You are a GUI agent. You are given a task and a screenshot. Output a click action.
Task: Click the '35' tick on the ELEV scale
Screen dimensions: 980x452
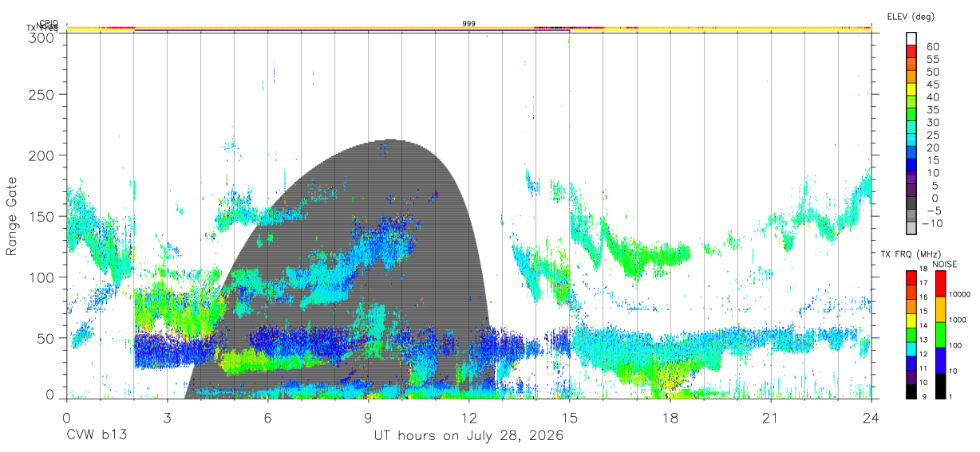click(931, 109)
